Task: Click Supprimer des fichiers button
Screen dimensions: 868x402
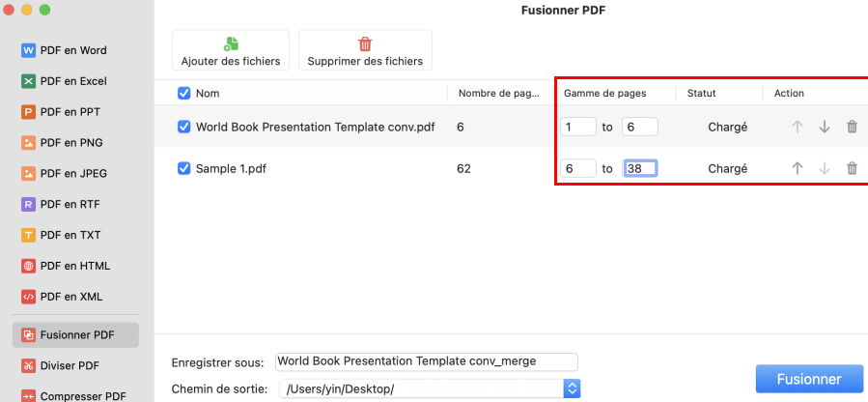Action: point(365,50)
